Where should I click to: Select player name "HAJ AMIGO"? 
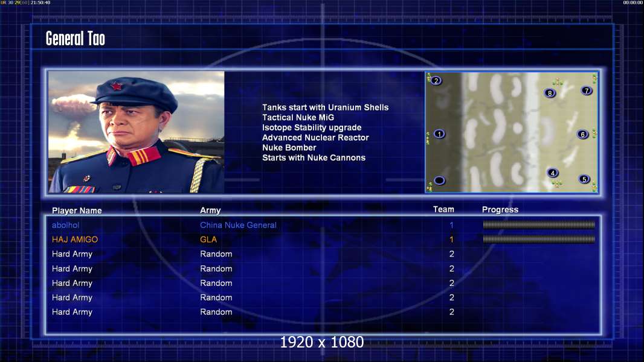tap(75, 240)
